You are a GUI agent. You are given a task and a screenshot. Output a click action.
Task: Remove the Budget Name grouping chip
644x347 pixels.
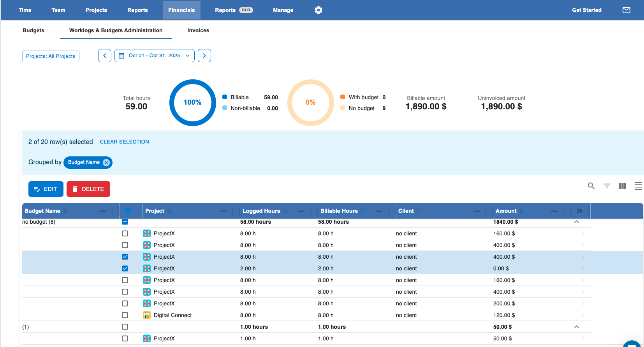106,163
